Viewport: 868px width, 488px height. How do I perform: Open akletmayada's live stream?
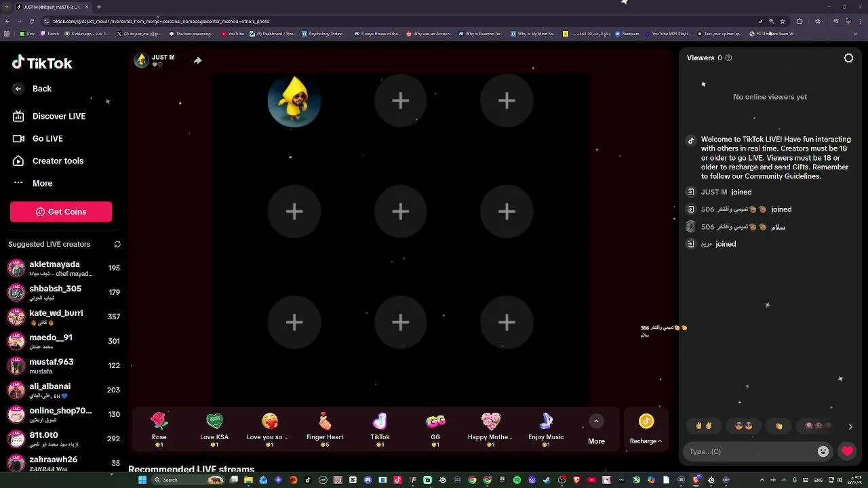coord(64,268)
